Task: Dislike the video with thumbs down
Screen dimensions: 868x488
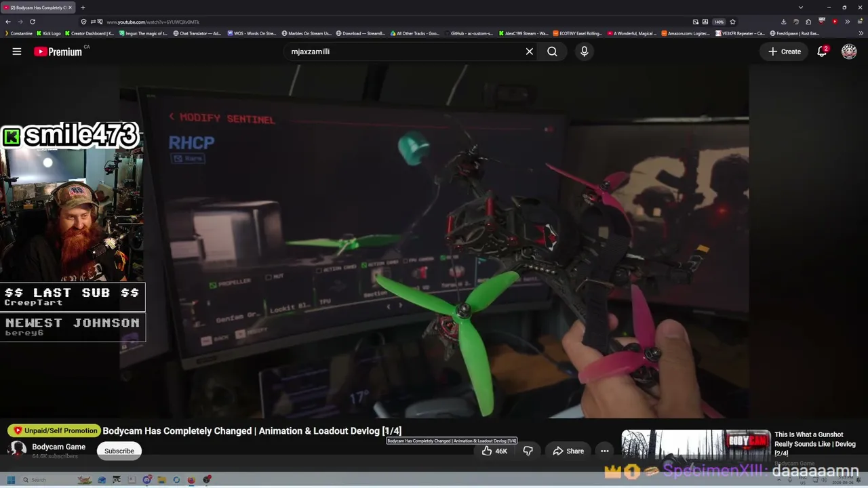Action: click(x=528, y=451)
